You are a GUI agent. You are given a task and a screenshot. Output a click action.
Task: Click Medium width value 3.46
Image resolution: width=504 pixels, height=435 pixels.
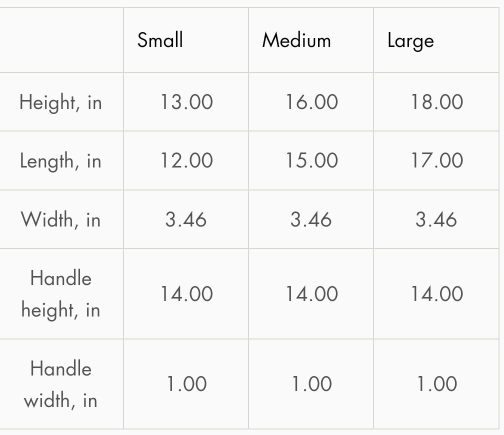(x=311, y=219)
